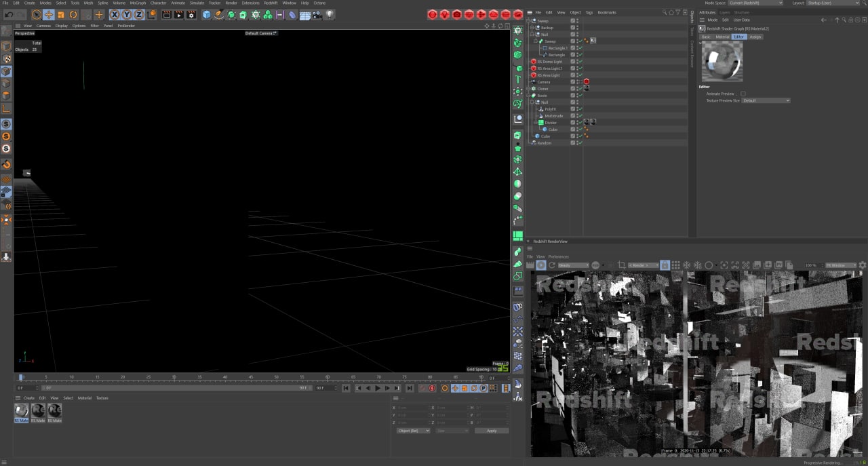The image size is (868, 466).
Task: Click the Apply button in coordinates
Action: tap(492, 431)
